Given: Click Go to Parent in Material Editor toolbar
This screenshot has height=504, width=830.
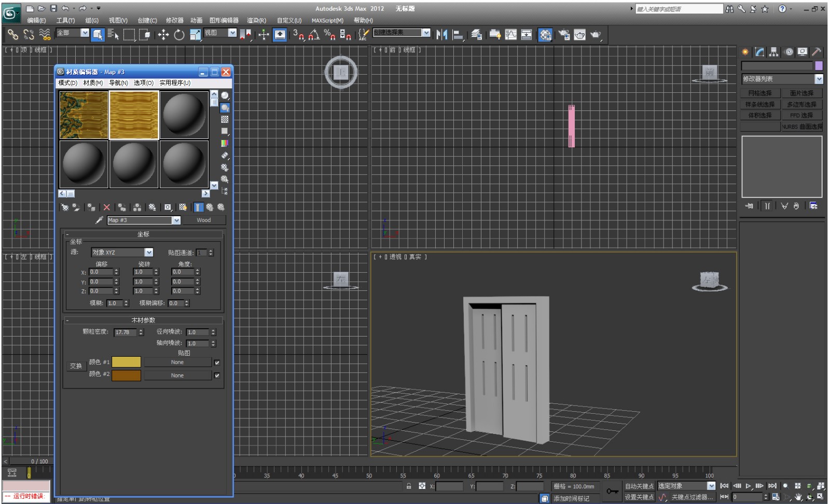Looking at the screenshot, I should (210, 207).
